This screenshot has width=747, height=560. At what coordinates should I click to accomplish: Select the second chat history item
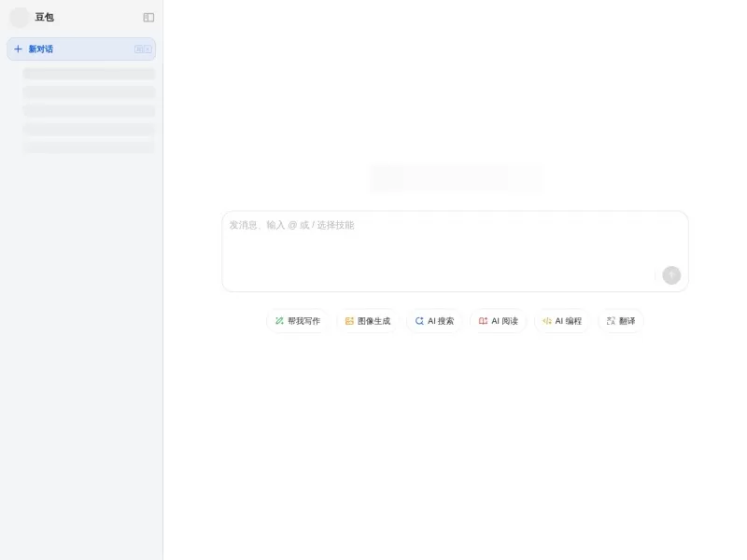(88, 92)
